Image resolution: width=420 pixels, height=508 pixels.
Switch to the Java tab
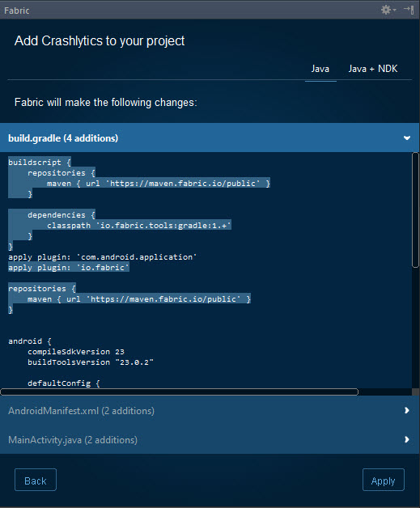click(x=320, y=69)
